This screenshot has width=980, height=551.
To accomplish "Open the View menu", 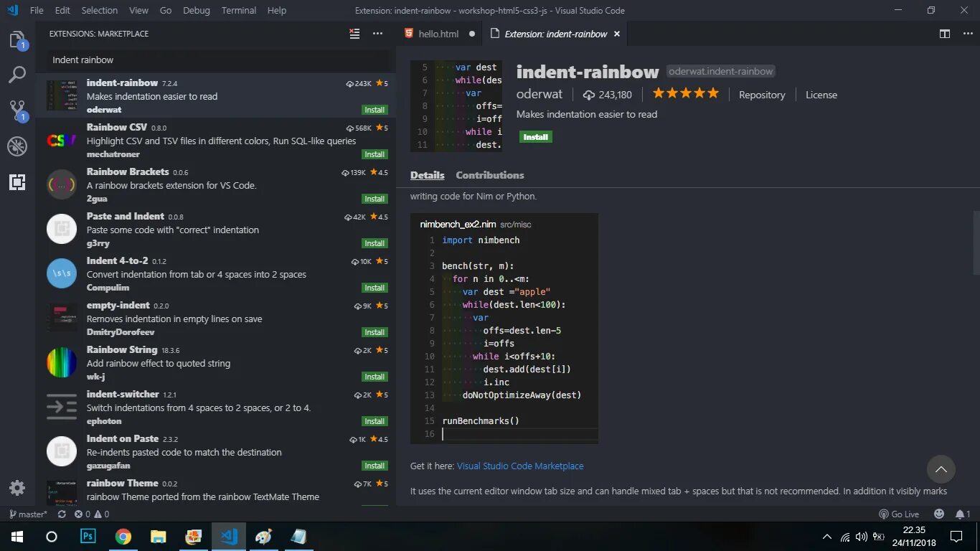I will [138, 10].
